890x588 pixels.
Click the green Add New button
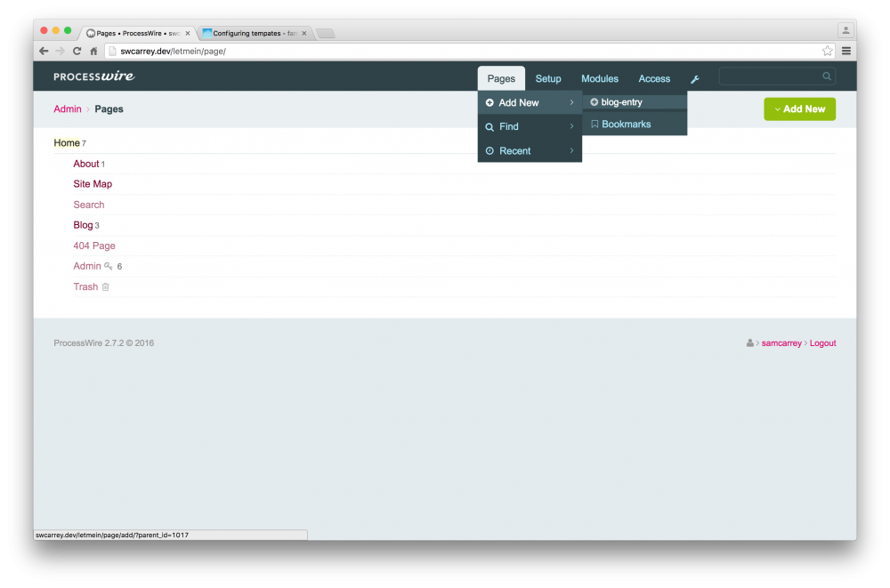pos(799,109)
